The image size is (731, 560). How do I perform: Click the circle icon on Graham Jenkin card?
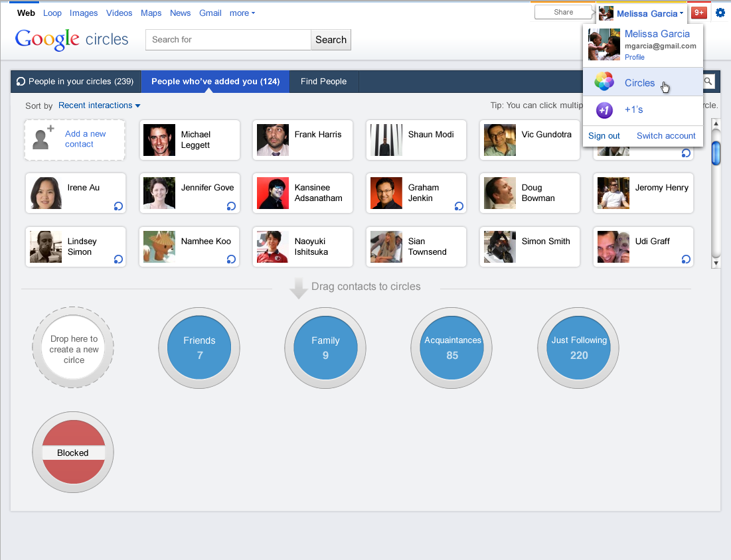pyautogui.click(x=459, y=206)
